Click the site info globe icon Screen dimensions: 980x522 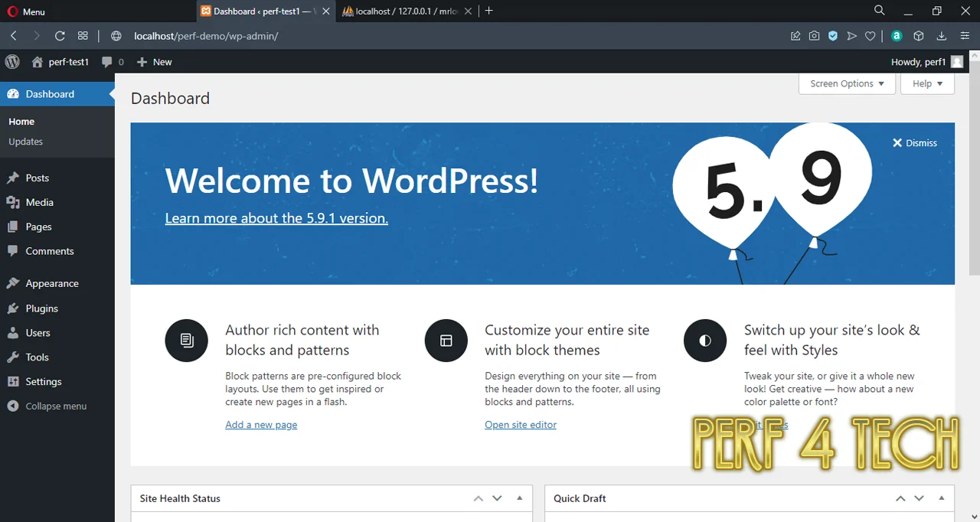(x=116, y=36)
